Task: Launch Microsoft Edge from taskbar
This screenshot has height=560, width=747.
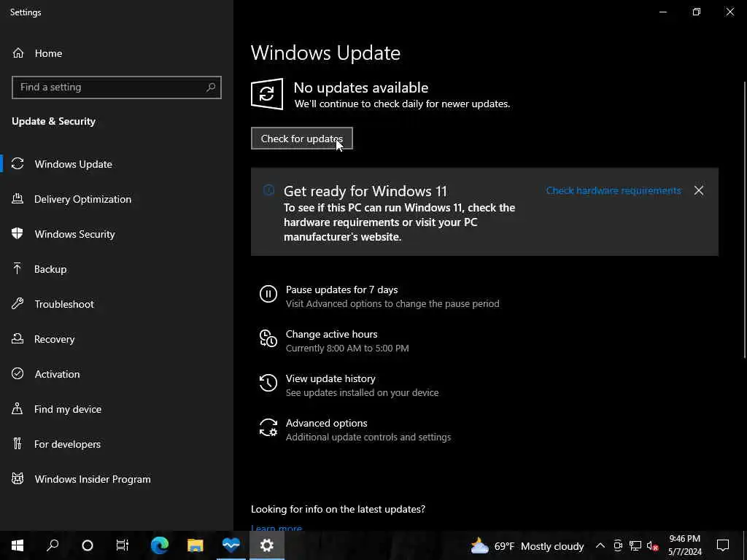Action: pos(160,545)
